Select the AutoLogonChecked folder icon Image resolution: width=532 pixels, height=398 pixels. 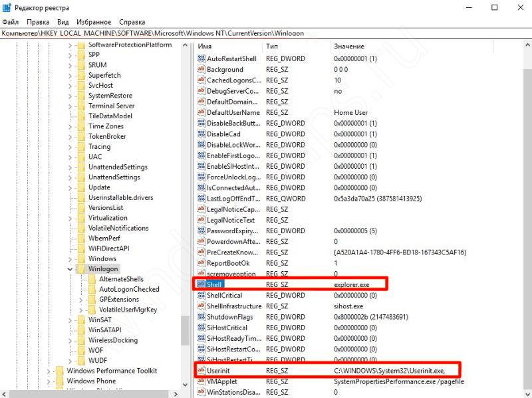click(92, 289)
